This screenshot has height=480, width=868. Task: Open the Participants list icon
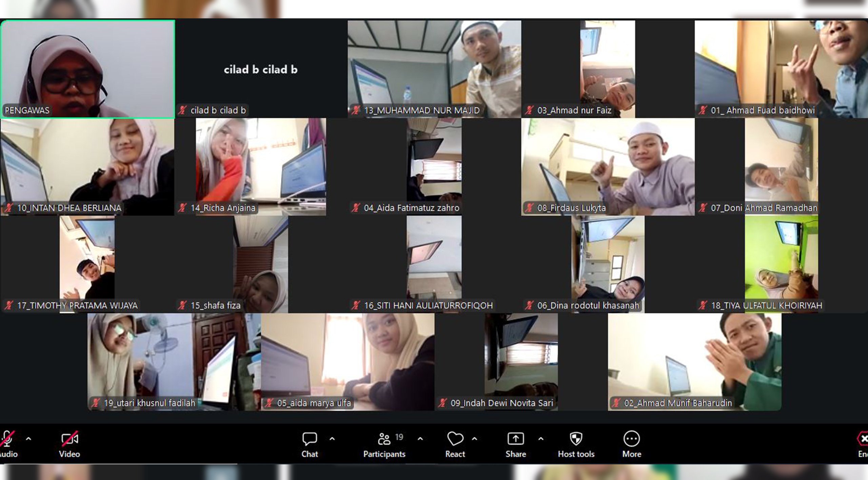pos(384,439)
